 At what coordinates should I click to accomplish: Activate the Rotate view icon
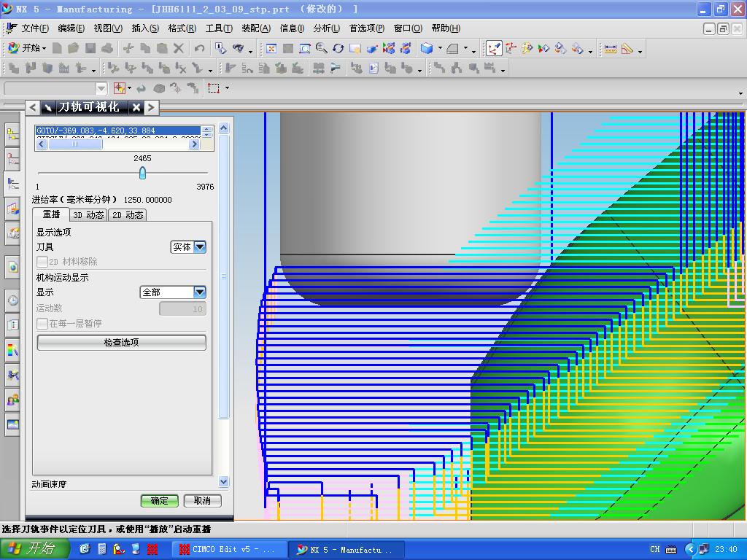[338, 49]
